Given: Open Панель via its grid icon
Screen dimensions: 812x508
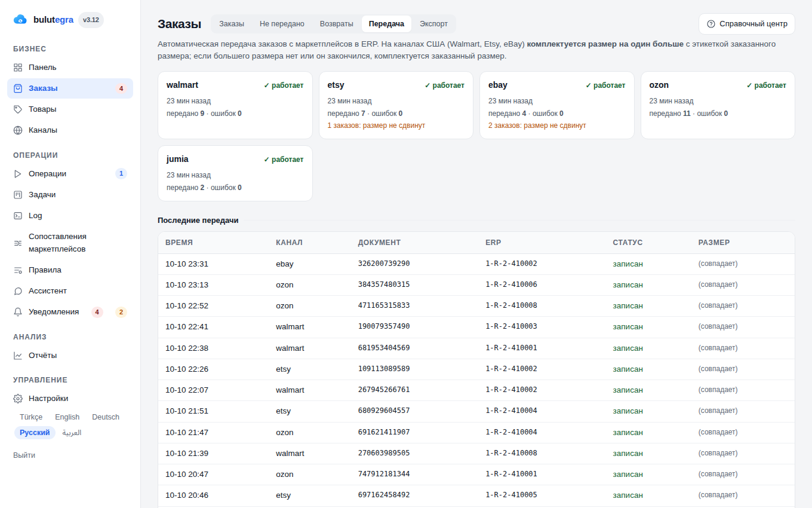Looking at the screenshot, I should click(18, 68).
